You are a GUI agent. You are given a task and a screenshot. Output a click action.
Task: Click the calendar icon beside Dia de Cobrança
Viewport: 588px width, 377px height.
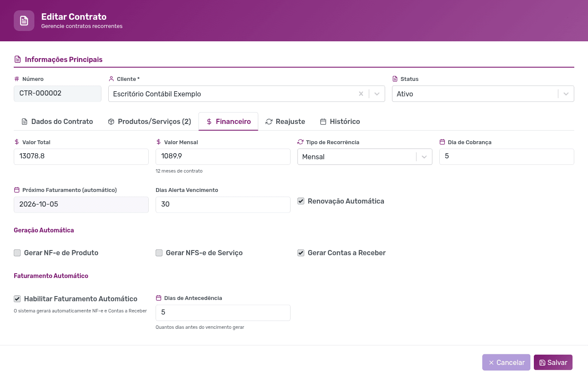[442, 142]
